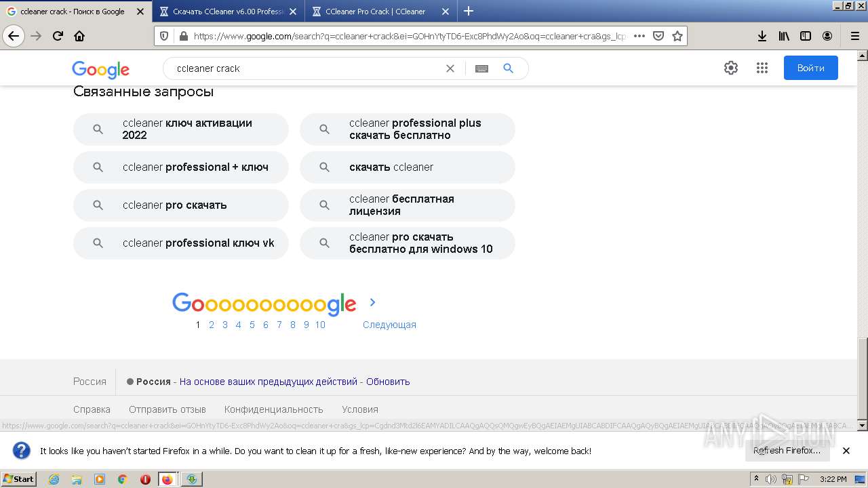Select related query ccleaner professional + ключ
Viewport: 868px width, 488px height.
pyautogui.click(x=181, y=167)
